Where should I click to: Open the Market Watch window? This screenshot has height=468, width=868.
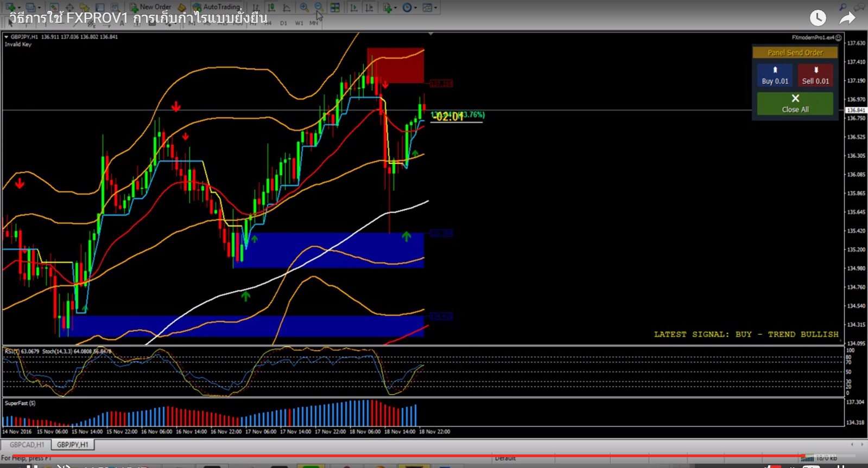54,7
